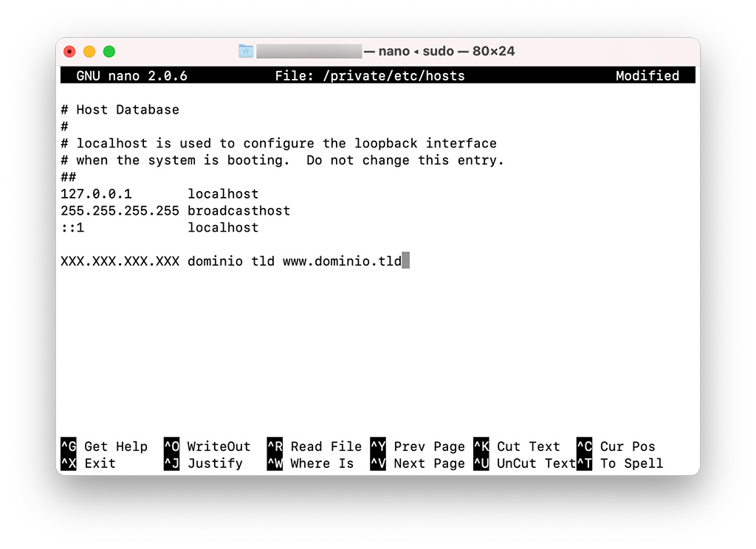Click the ^G Get Help shortcut
Screen dimensions: 756x549
point(104,446)
